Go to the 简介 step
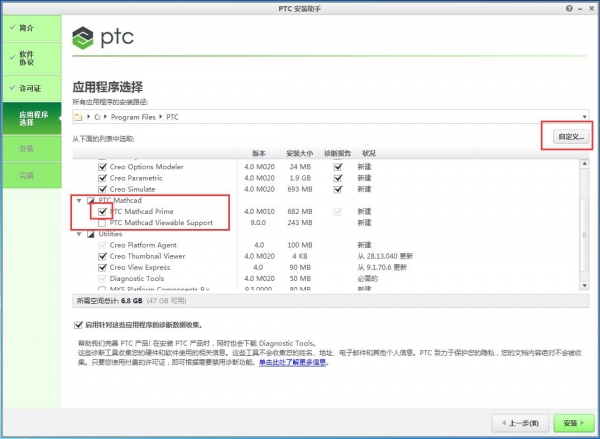Screen dimensions: 600x439 click(x=32, y=28)
